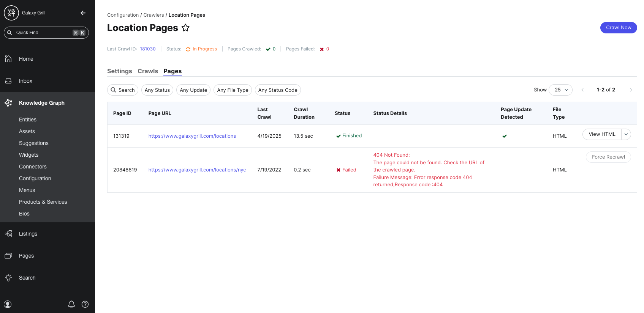Open the Show 25 rows dropdown
Image resolution: width=644 pixels, height=313 pixels.
point(561,90)
